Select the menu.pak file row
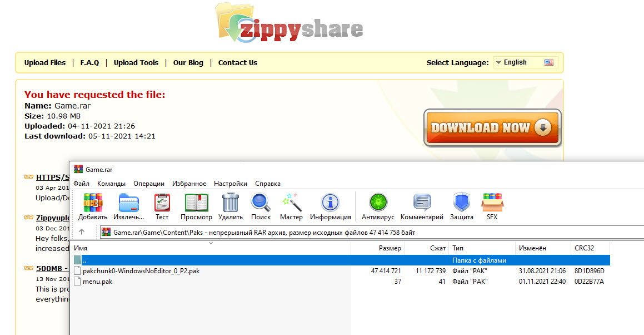Image resolution: width=644 pixels, height=335 pixels. coord(97,282)
